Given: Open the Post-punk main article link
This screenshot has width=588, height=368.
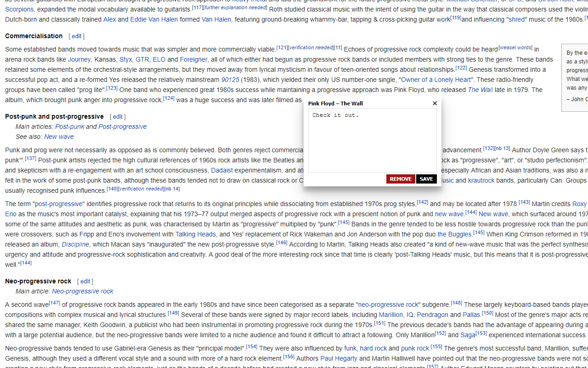Looking at the screenshot, I should [70, 126].
